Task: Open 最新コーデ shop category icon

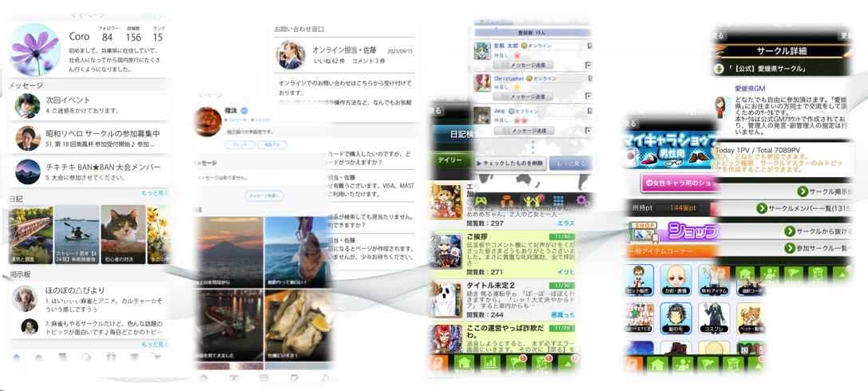Action: tap(751, 281)
